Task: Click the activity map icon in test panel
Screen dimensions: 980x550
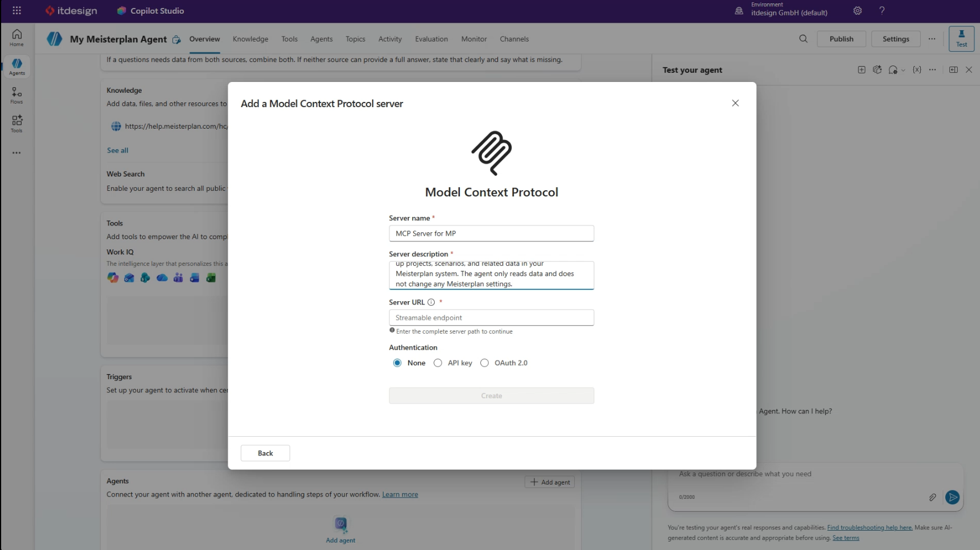Action: click(877, 70)
